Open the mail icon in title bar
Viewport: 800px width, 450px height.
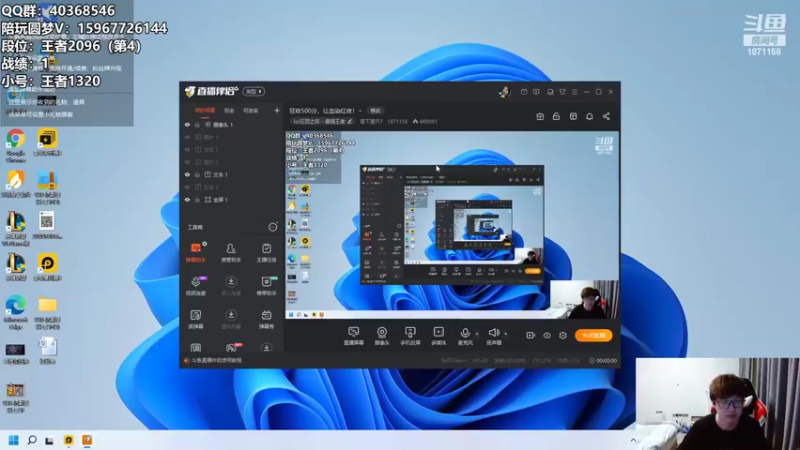coord(524,92)
